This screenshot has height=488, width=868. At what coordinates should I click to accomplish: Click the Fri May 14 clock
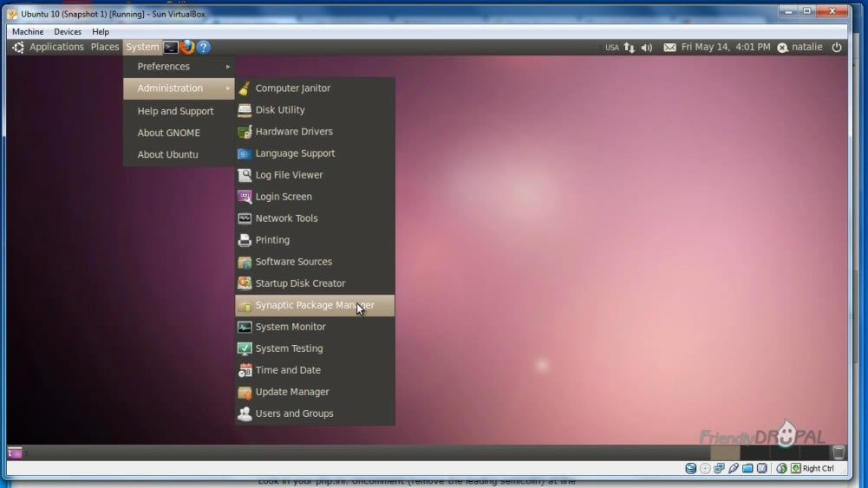pyautogui.click(x=726, y=47)
